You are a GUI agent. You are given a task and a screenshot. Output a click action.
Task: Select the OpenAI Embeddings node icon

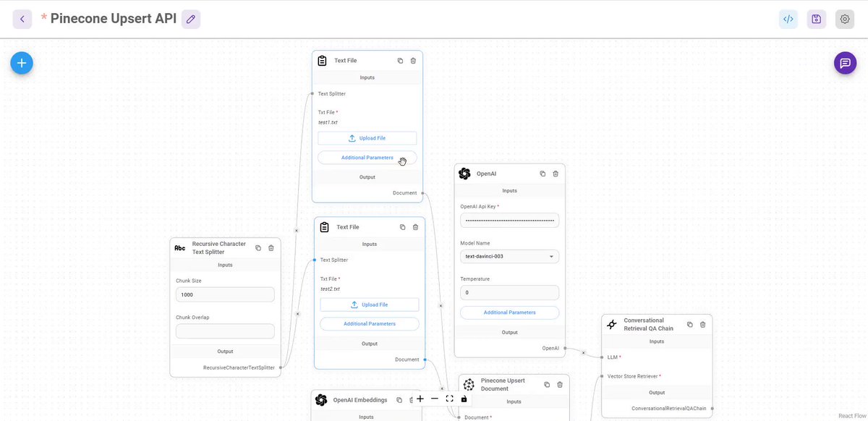321,400
